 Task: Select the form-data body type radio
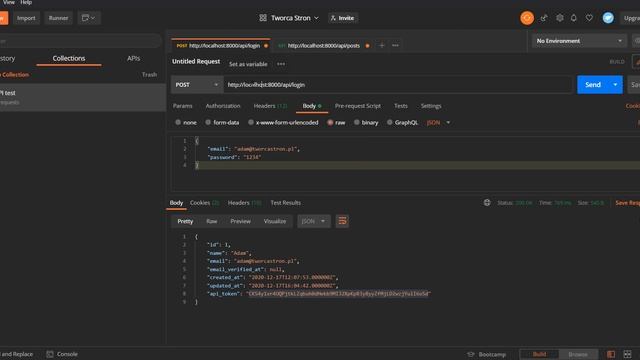point(208,122)
